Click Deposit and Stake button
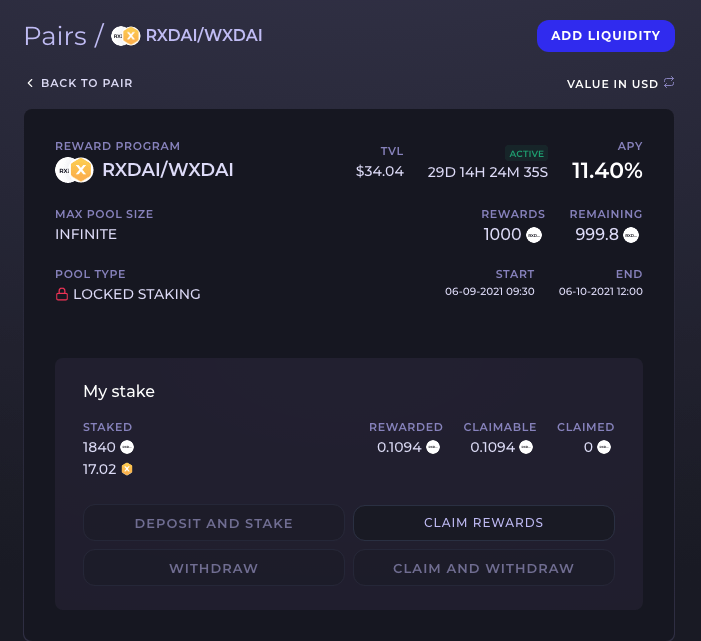Viewport: 701px width, 641px height. [214, 523]
